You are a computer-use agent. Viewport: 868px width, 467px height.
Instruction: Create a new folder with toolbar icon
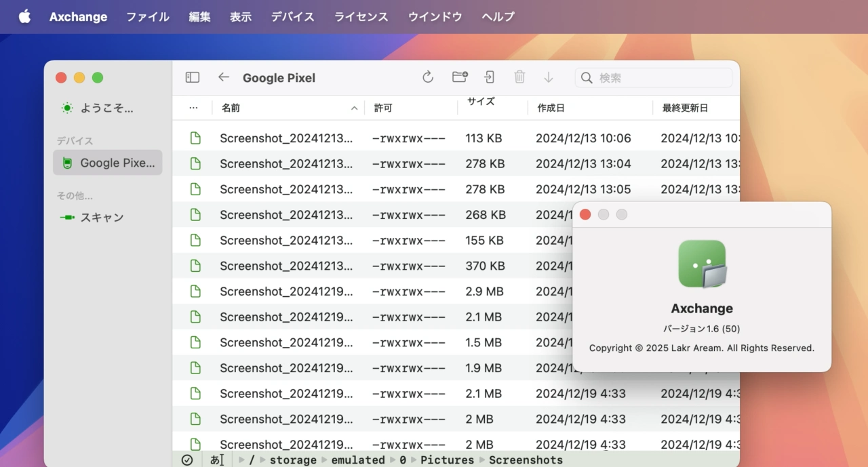coord(460,77)
